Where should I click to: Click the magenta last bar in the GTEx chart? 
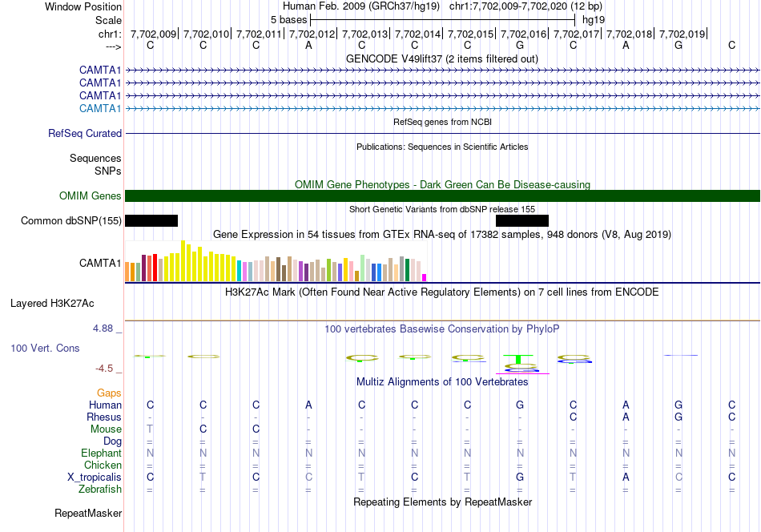point(425,278)
